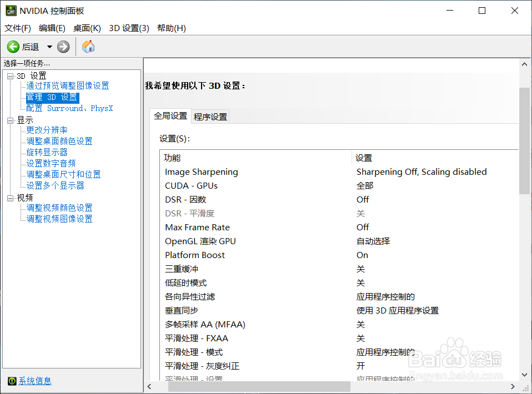Open the 帮助(H) menu
Screen dimensions: 532x394
tap(172, 28)
